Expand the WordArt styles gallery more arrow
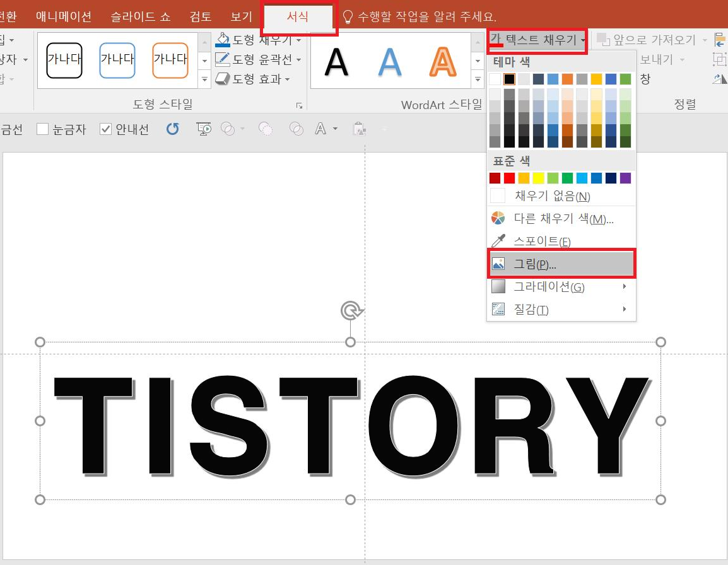Image resolution: width=728 pixels, height=565 pixels. (x=478, y=79)
